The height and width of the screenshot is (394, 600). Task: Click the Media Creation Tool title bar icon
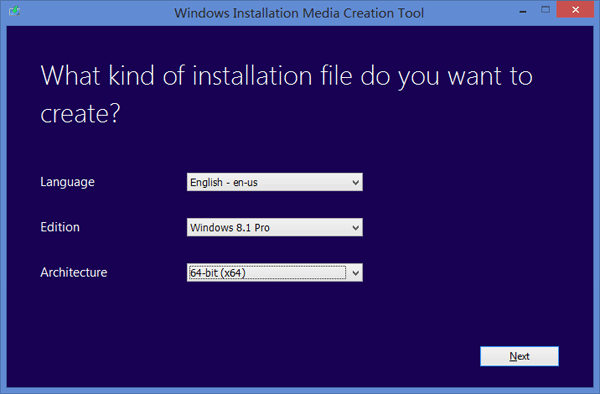(15, 11)
